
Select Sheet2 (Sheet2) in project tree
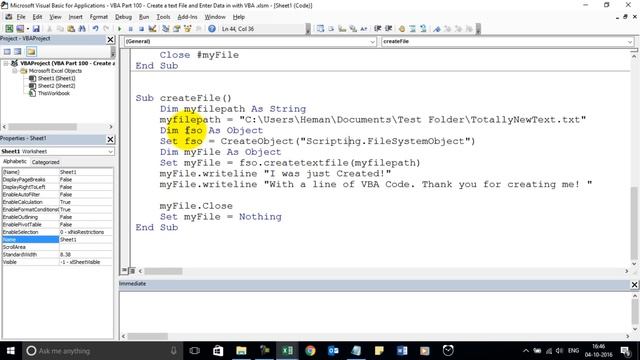56,86
